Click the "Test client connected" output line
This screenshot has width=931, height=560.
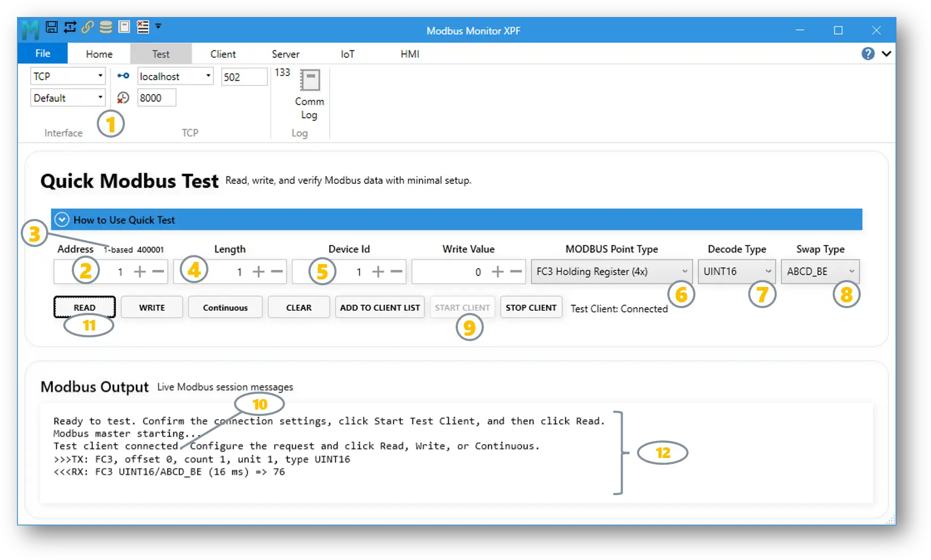coord(297,446)
